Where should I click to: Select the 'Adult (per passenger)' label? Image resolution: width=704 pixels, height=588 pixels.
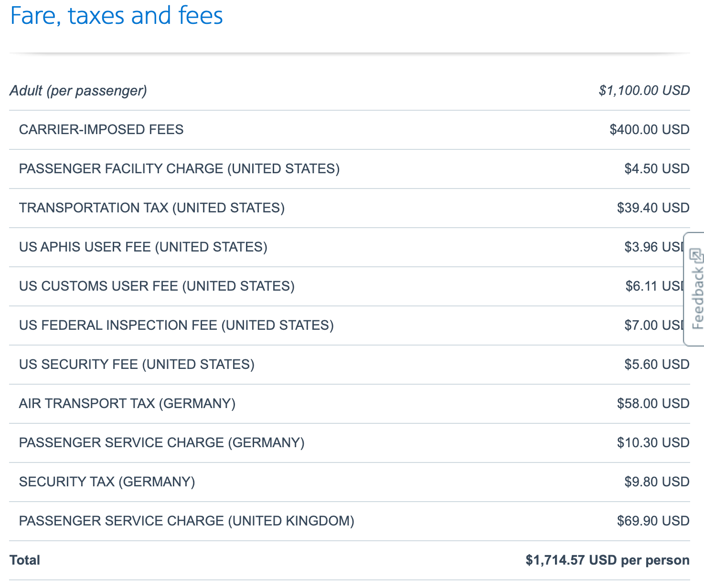coord(78,91)
